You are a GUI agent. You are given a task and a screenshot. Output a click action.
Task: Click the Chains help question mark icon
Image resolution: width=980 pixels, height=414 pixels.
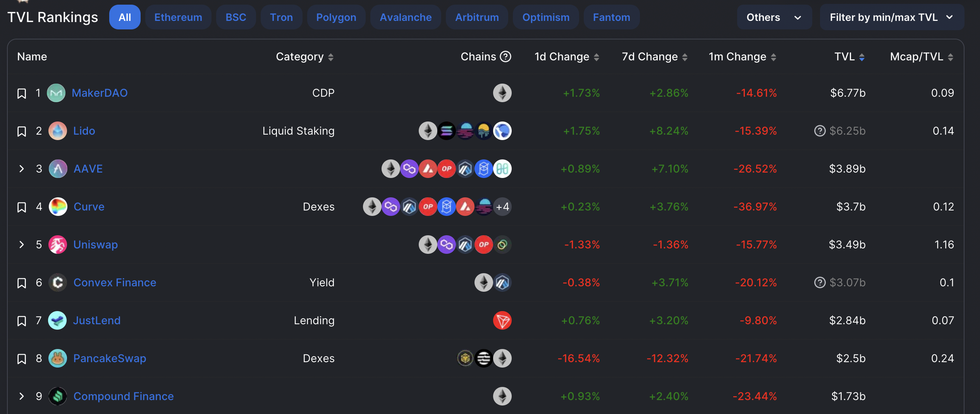coord(505,56)
